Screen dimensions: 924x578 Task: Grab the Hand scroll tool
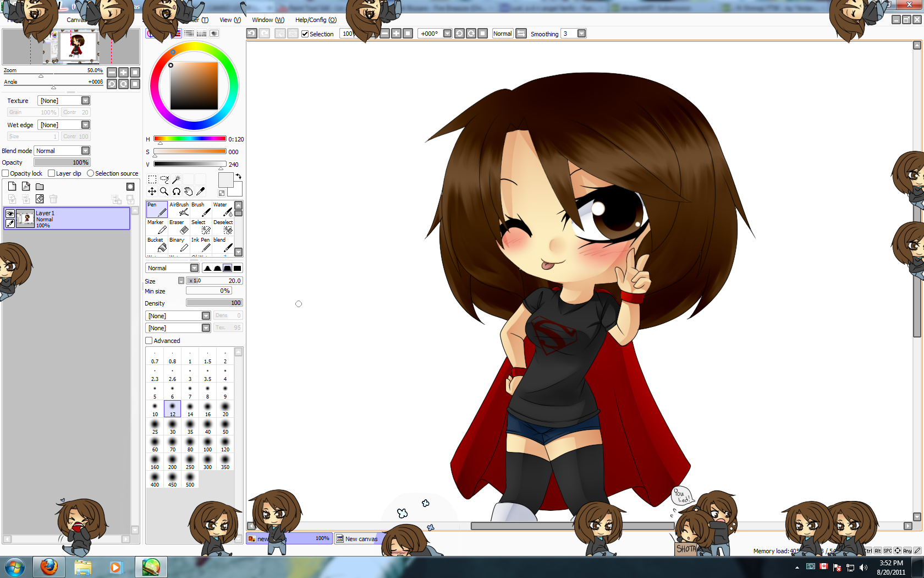[189, 191]
